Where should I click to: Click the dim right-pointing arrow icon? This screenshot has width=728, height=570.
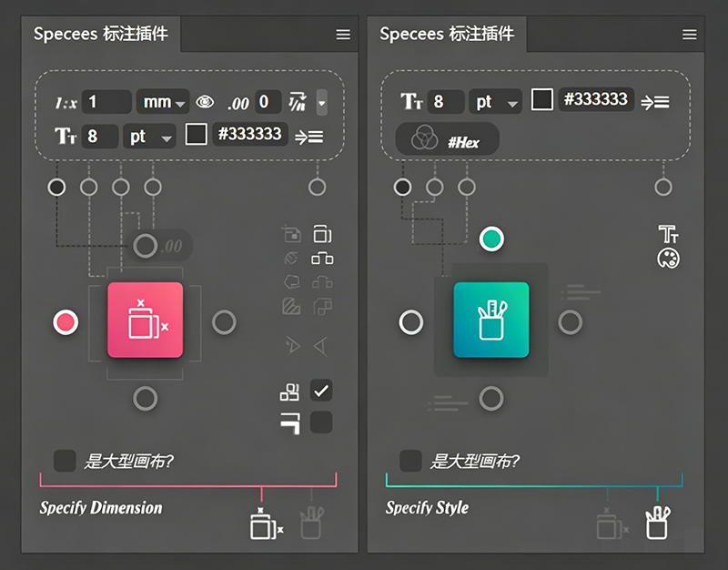click(x=292, y=346)
